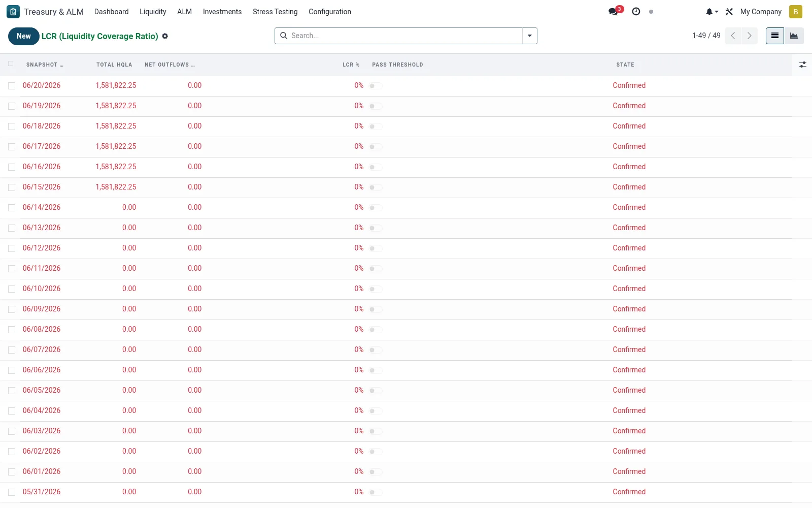This screenshot has width=812, height=508.
Task: Click the LCR actions gear icon
Action: coord(165,36)
